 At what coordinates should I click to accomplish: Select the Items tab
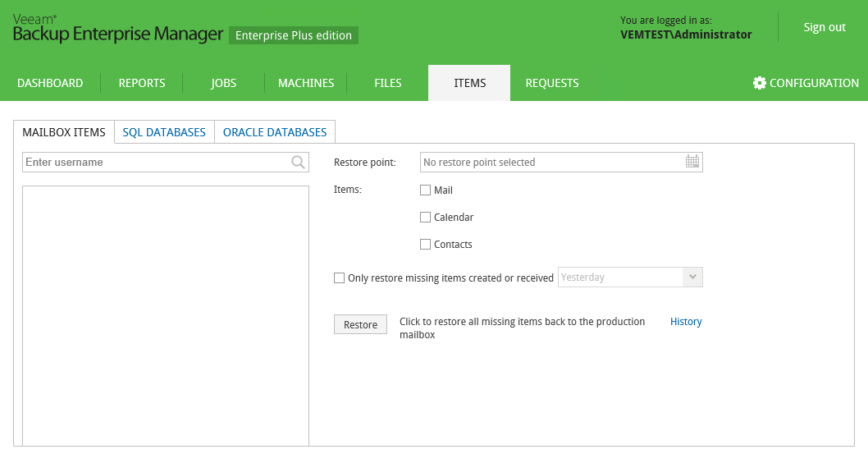click(x=469, y=83)
